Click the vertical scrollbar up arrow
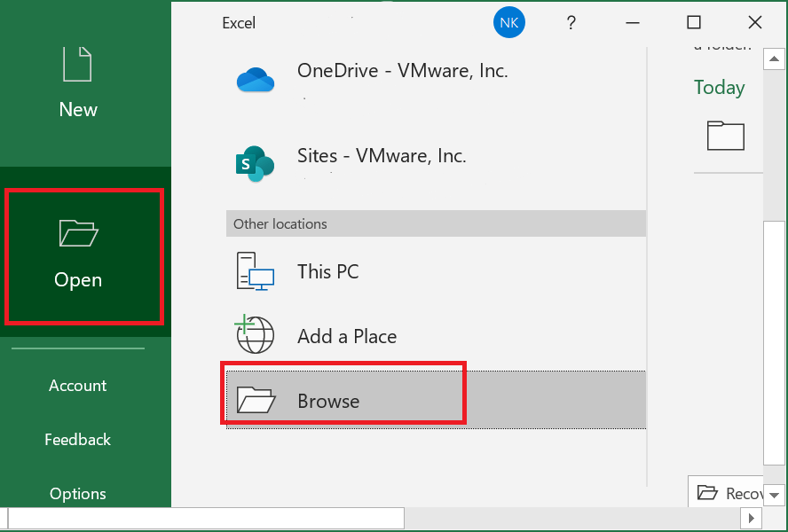This screenshot has height=532, width=788. coord(774,59)
